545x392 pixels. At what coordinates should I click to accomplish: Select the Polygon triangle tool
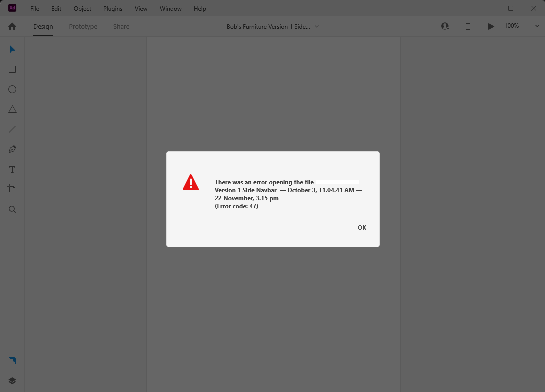pyautogui.click(x=12, y=109)
